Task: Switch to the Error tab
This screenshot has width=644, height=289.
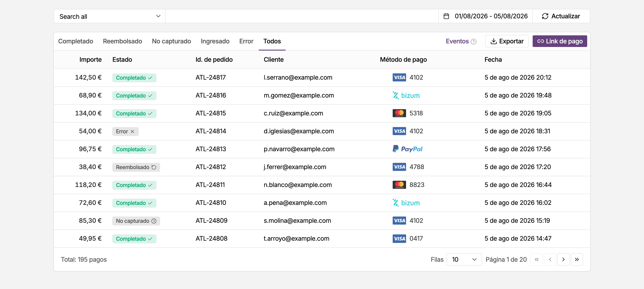Action: (x=246, y=41)
